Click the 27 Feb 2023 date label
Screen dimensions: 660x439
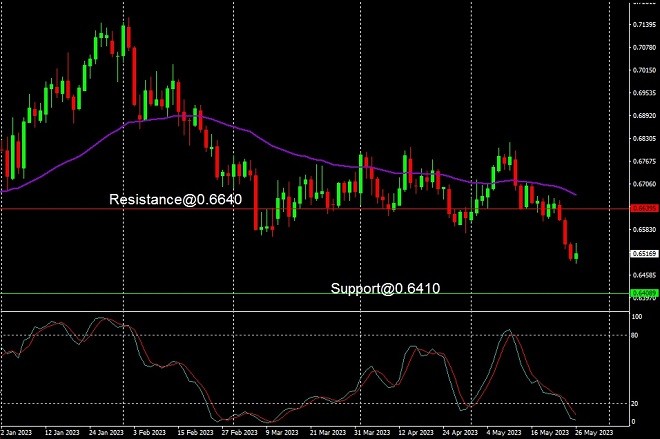click(x=240, y=433)
